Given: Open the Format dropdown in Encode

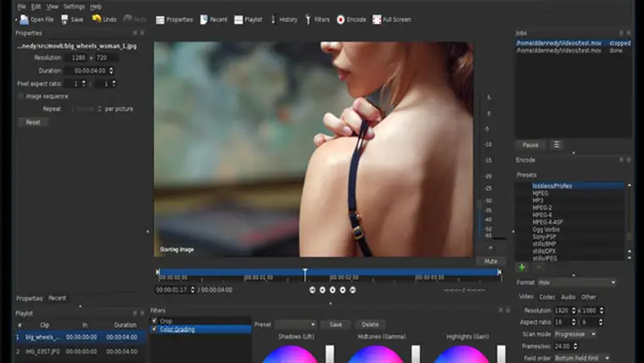Looking at the screenshot, I should [x=577, y=282].
